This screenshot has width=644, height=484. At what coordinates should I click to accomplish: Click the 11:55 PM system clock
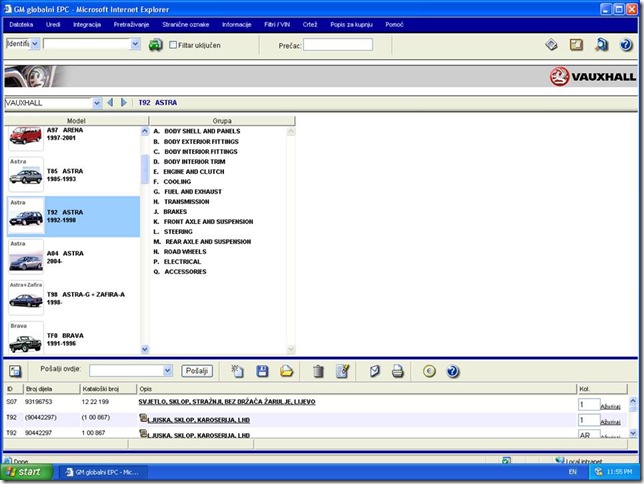tap(619, 472)
